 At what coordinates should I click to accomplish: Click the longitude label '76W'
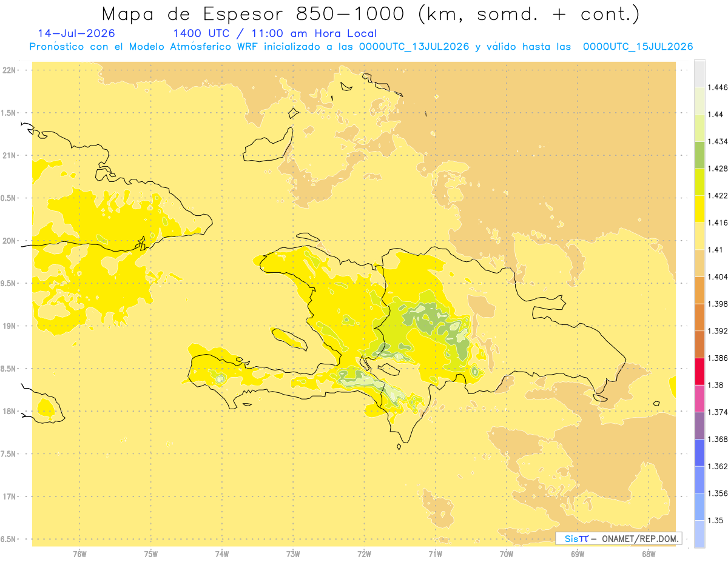79,554
